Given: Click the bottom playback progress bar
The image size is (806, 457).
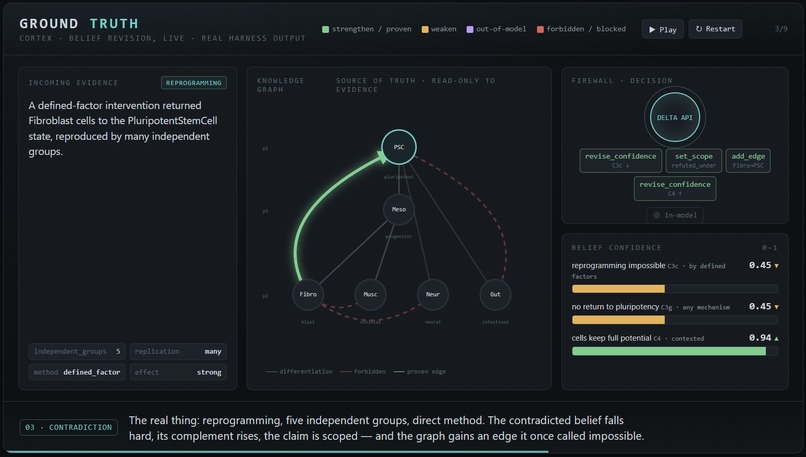Looking at the screenshot, I should (403, 452).
